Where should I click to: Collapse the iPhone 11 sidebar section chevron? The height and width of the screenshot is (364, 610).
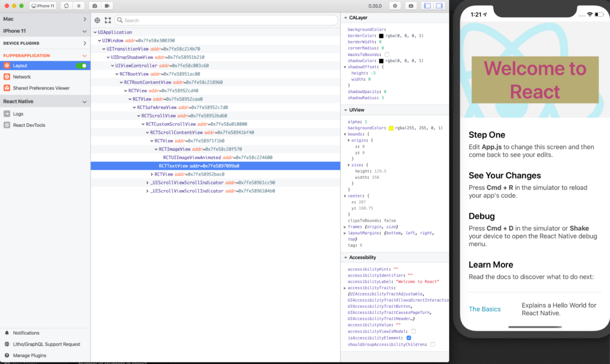tap(85, 31)
